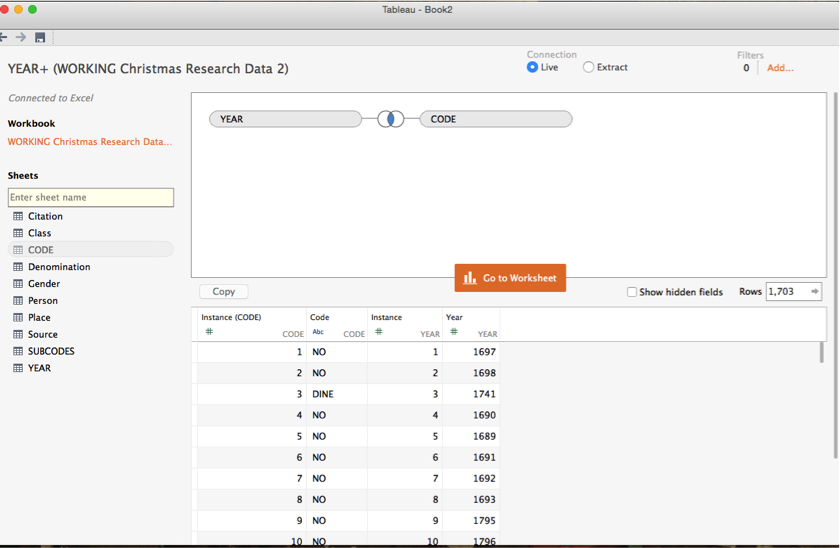The height and width of the screenshot is (548, 840).
Task: Click the Go to Worksheet button
Action: pyautogui.click(x=510, y=278)
